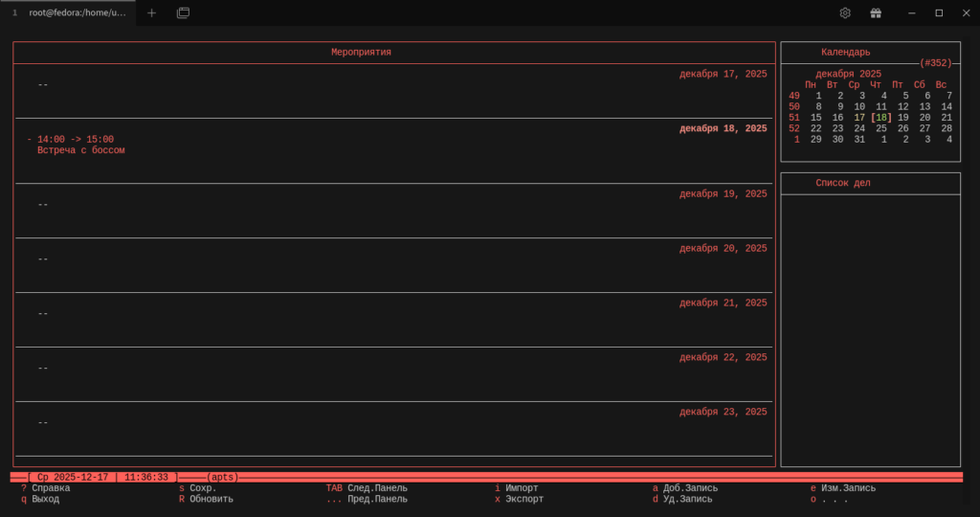Click the Изм.Запись command
Image resolution: width=980 pixels, height=517 pixels.
848,487
